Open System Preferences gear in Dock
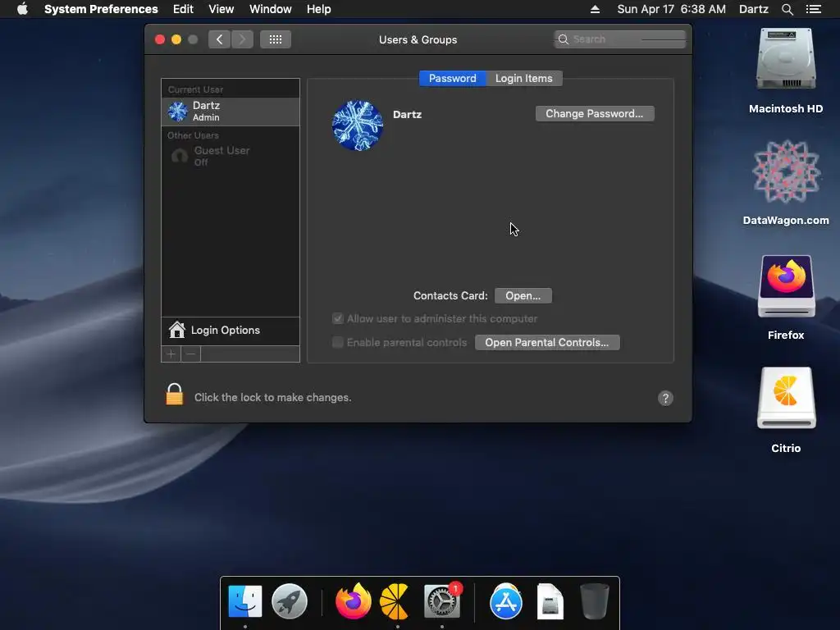This screenshot has height=630, width=840. click(442, 601)
